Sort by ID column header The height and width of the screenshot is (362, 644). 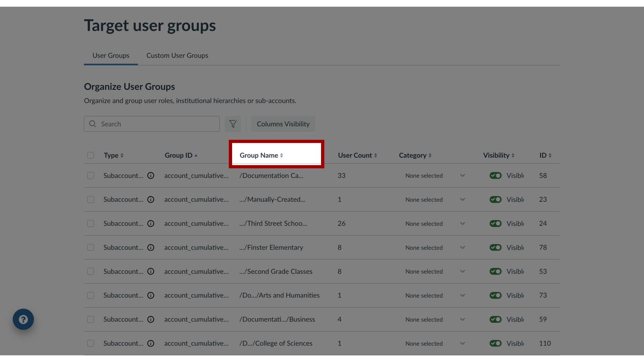[x=545, y=156]
